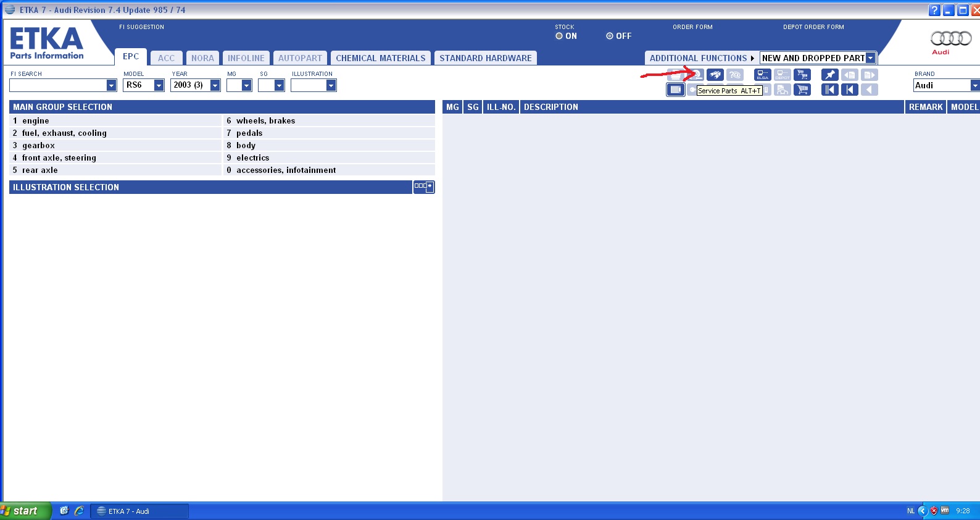The width and height of the screenshot is (980, 520).
Task: Switch to the CHEMICAL MATERIALS tab
Action: click(x=380, y=58)
